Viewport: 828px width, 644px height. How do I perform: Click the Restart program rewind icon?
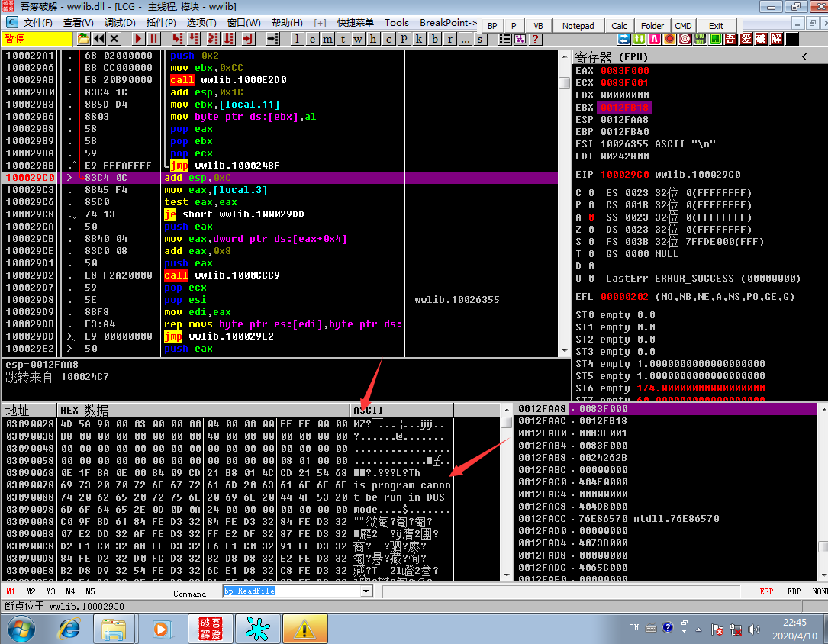(98, 39)
